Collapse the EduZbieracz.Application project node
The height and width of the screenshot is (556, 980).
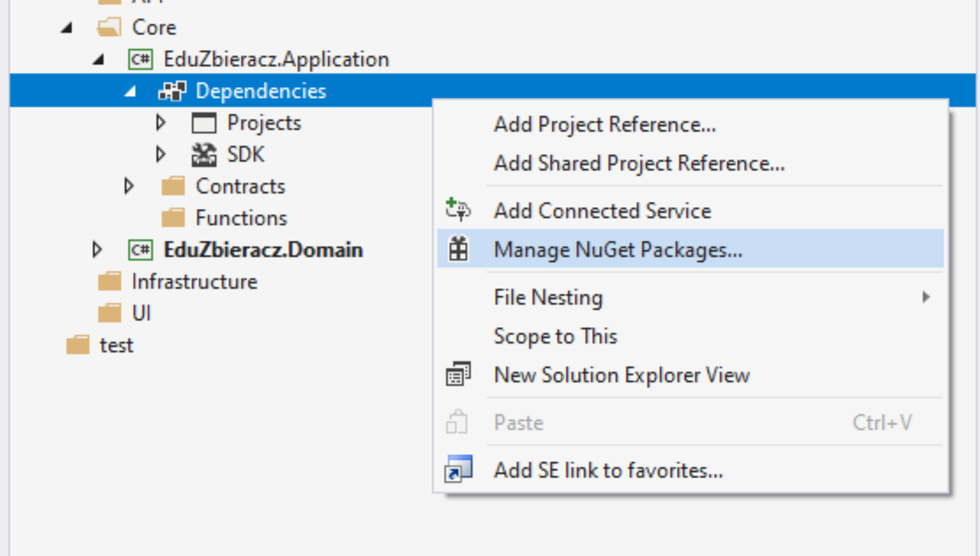pyautogui.click(x=98, y=59)
